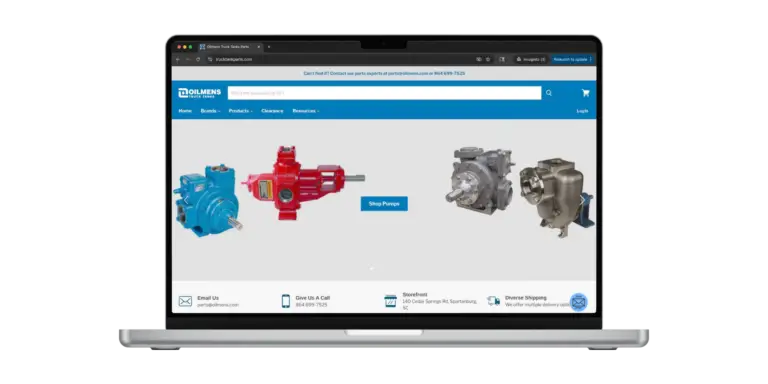Viewport: 768px width, 384px height.
Task: Click the Diverse Shipping truck icon
Action: tap(494, 301)
